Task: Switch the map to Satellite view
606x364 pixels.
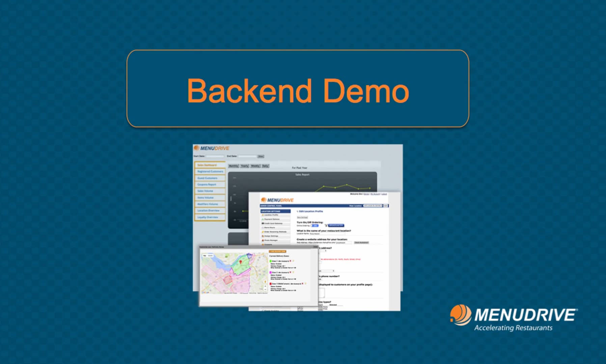Action: (x=211, y=256)
